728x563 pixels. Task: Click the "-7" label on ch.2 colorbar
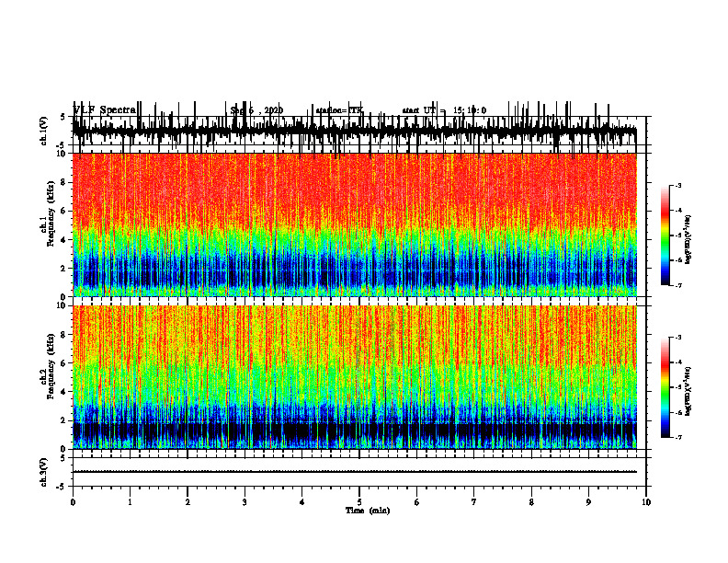click(677, 437)
